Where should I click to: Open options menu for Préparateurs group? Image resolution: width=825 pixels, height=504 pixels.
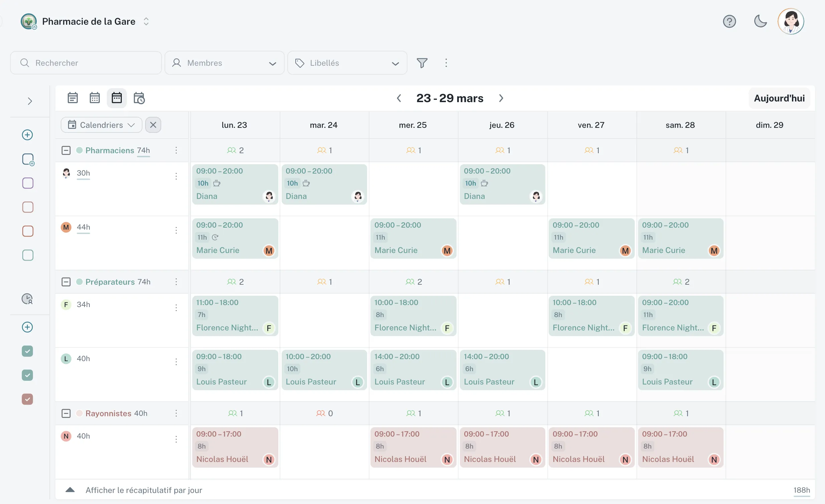tap(176, 282)
